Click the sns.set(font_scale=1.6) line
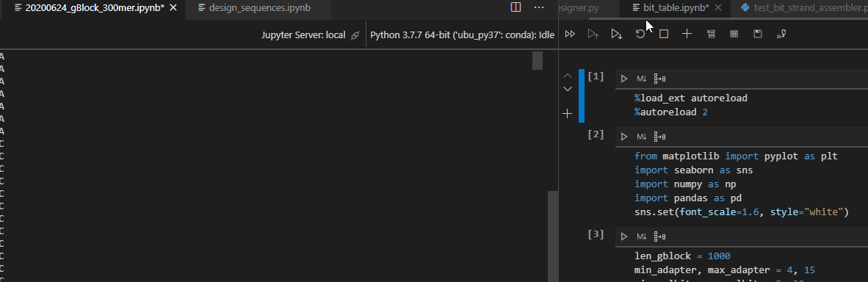868x282 pixels. coord(741,211)
